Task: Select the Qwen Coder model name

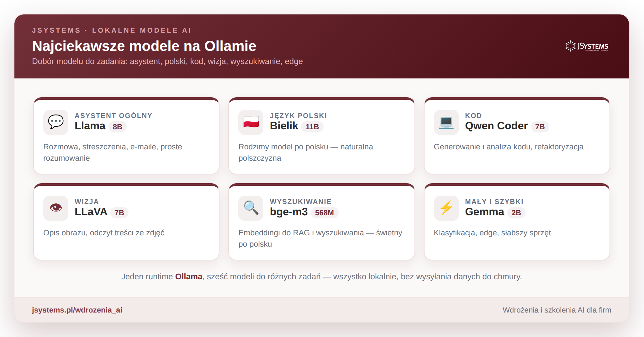Action: point(496,126)
